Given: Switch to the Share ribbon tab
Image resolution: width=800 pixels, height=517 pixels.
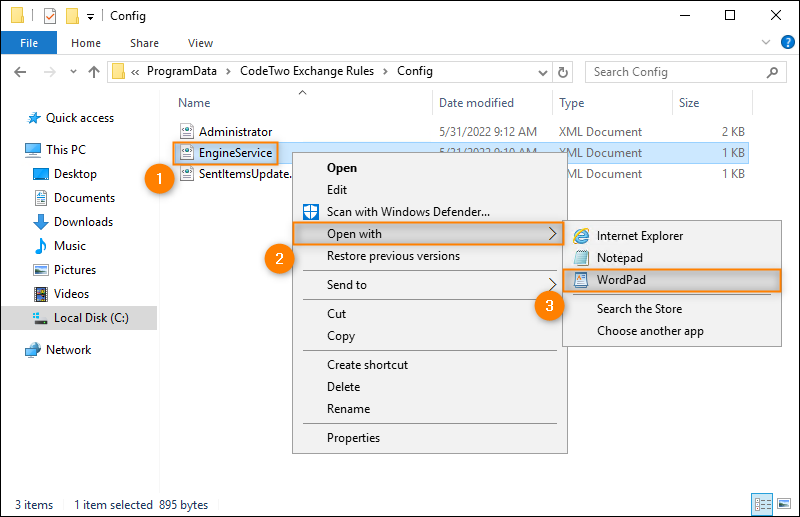Looking at the screenshot, I should 144,43.
